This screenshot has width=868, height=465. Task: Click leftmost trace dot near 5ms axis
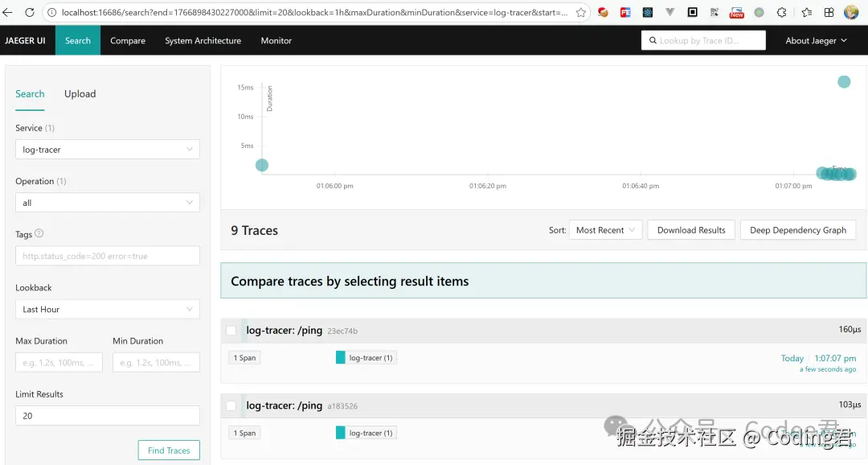coord(262,165)
